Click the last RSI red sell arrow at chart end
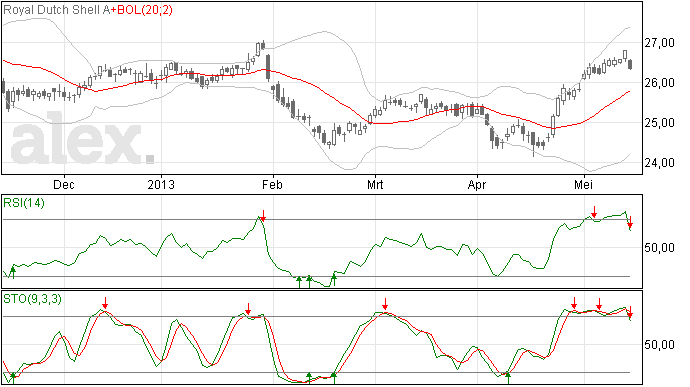 pos(630,222)
